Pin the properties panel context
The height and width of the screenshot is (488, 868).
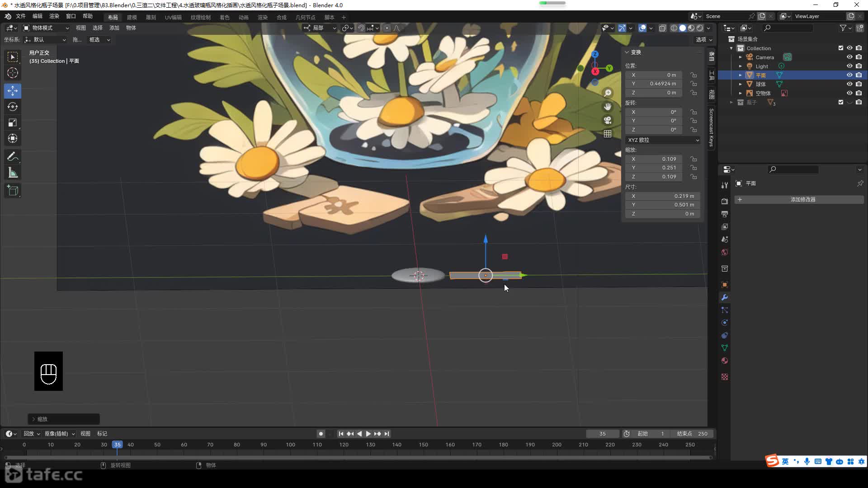tap(860, 183)
